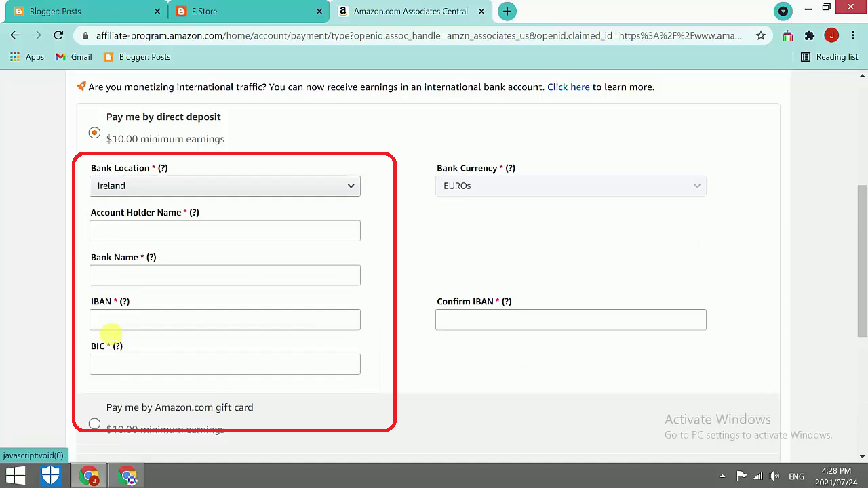
Task: Click the (?) help next to BIC
Action: 117,346
